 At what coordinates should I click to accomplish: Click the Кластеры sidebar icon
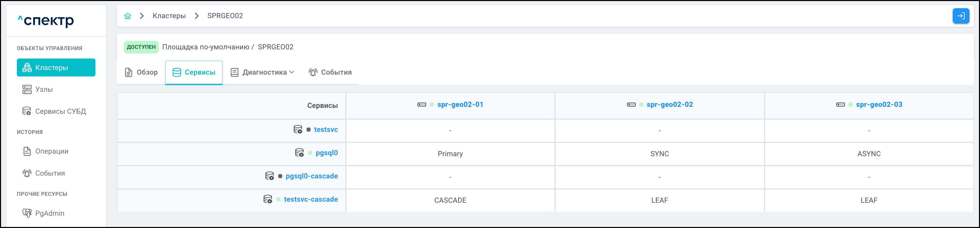point(27,68)
